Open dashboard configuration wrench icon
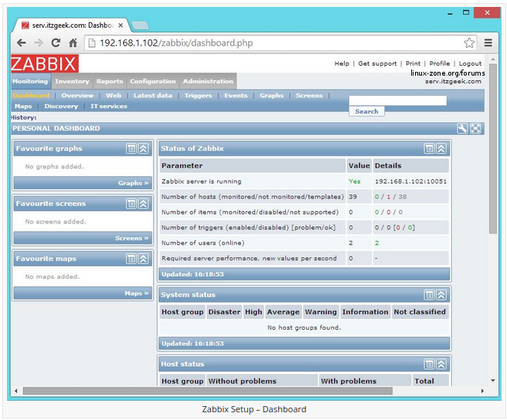 pyautogui.click(x=462, y=129)
